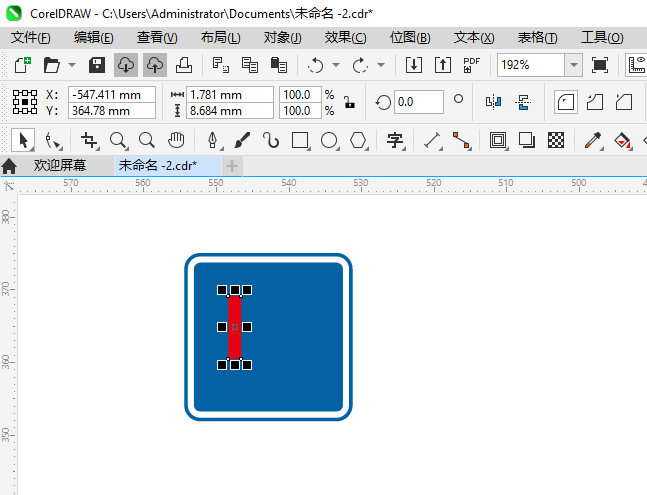Open the Redo history dropdown
The height and width of the screenshot is (495, 647).
(381, 65)
